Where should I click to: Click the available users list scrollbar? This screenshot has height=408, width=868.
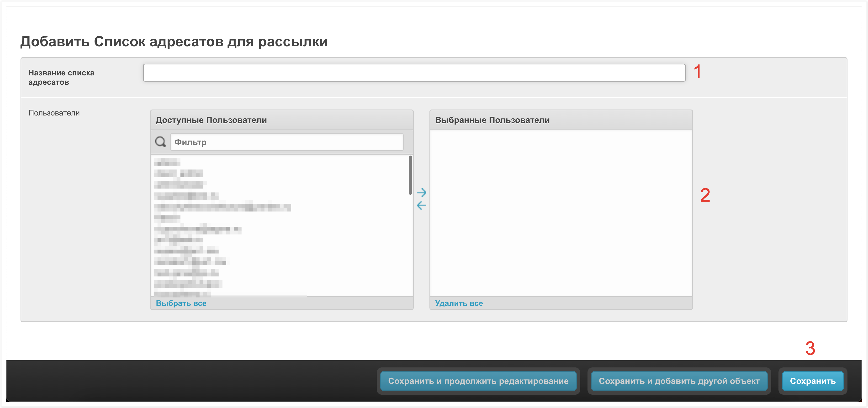tap(410, 175)
